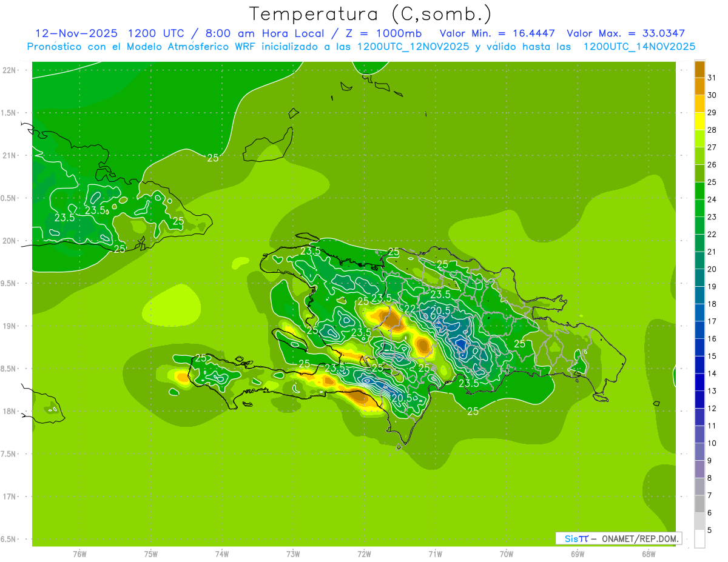Click the "22" contour label on the map

pos(410,309)
